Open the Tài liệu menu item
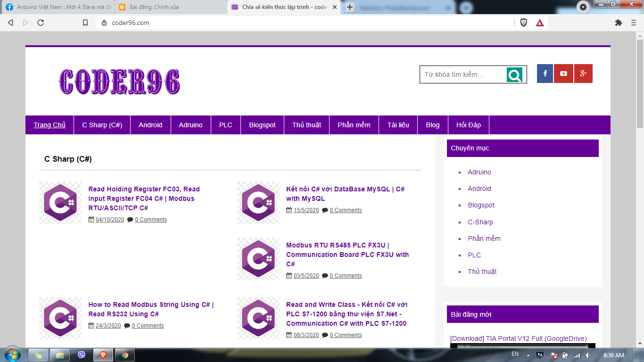 pos(398,125)
